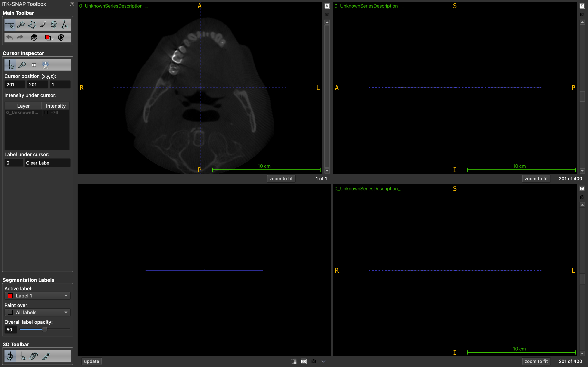This screenshot has width=588, height=367.
Task: Activate the Polygon drawing tool
Action: point(32,24)
